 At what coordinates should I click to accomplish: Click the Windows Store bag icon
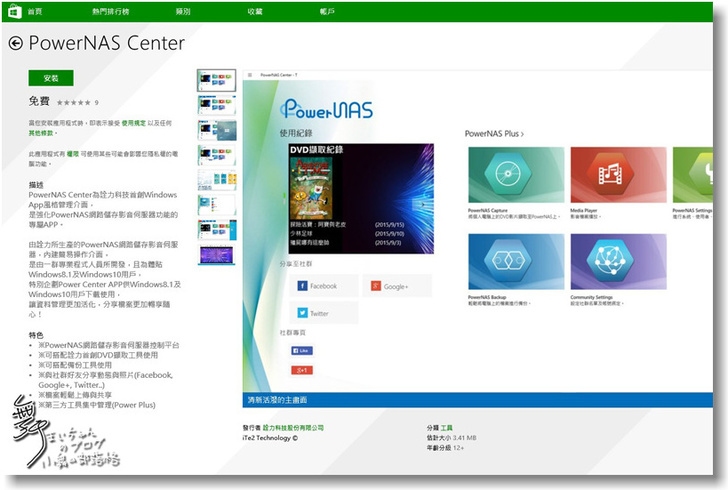pyautogui.click(x=15, y=11)
